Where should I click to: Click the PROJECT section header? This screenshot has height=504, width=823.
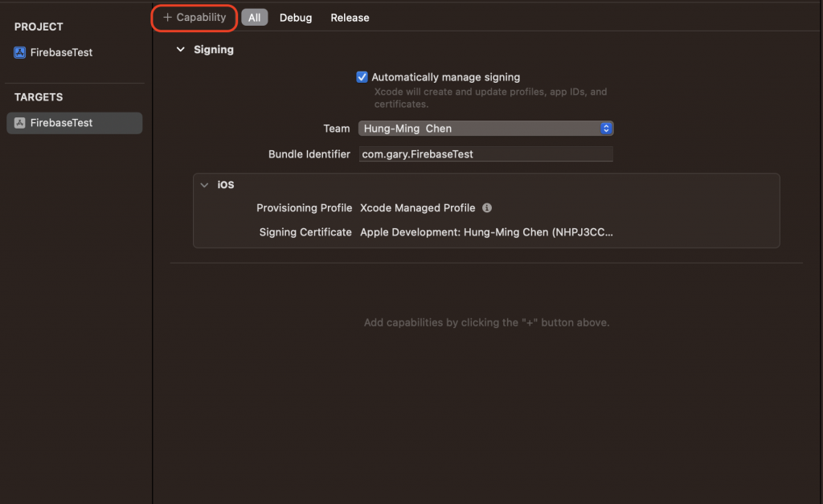point(39,27)
